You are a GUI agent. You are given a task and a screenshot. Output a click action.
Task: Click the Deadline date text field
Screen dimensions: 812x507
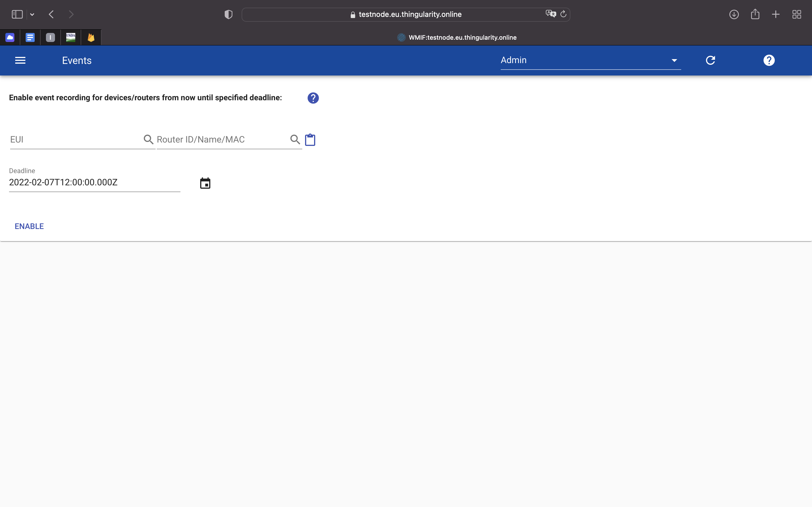point(94,183)
